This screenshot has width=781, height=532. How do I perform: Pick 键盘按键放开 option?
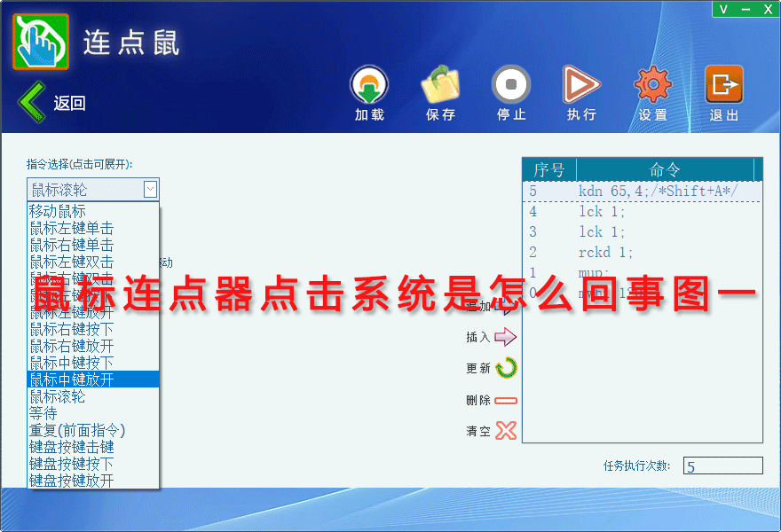click(93, 481)
